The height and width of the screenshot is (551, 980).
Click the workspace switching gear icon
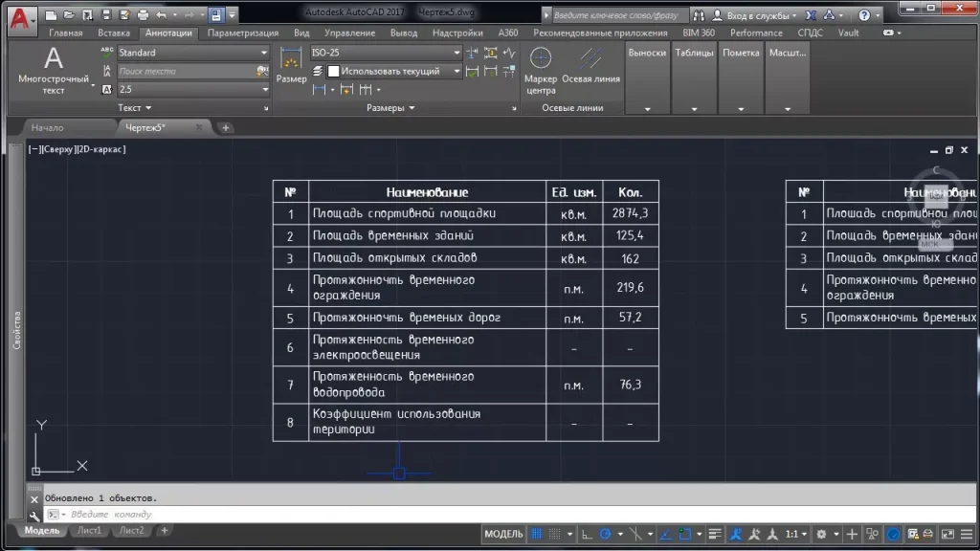(x=821, y=534)
